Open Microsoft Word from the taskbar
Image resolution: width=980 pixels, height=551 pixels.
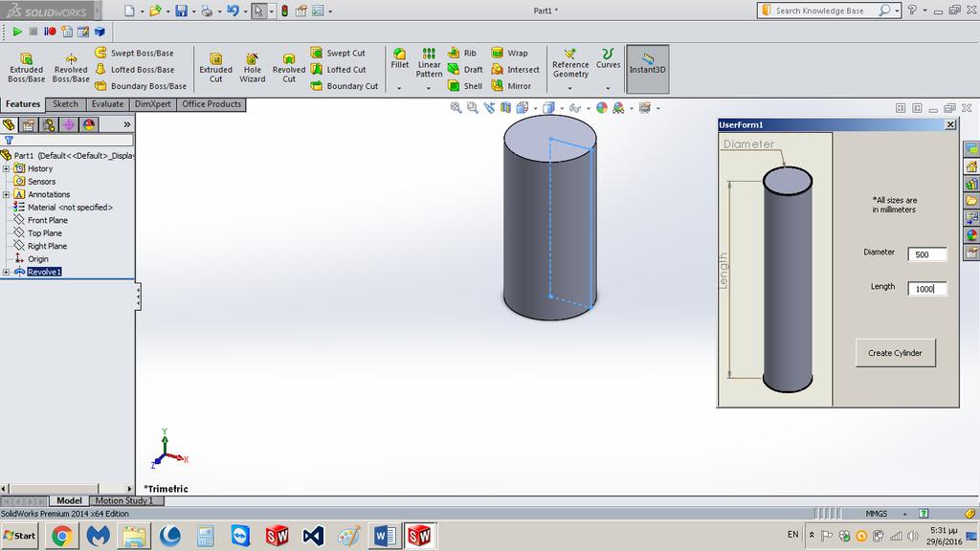385,536
